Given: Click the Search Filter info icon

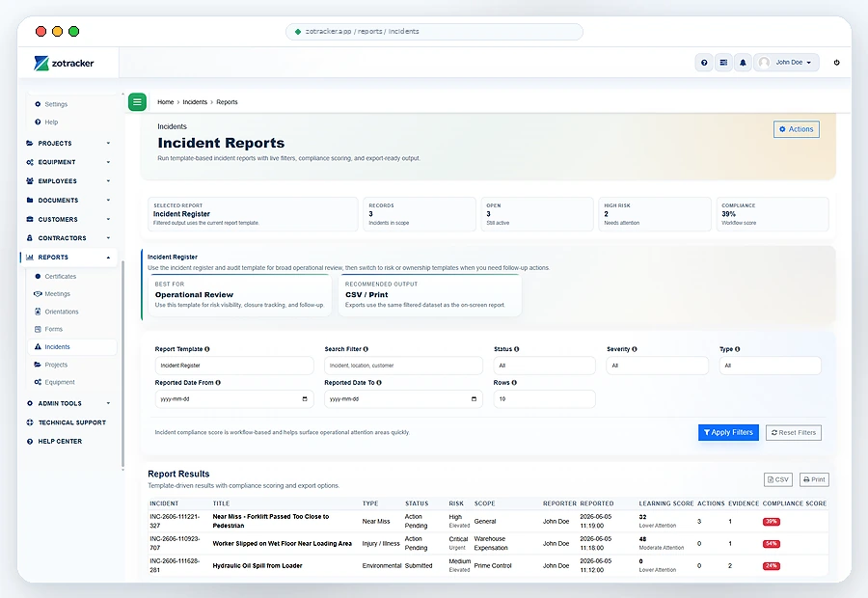Looking at the screenshot, I should tap(366, 349).
